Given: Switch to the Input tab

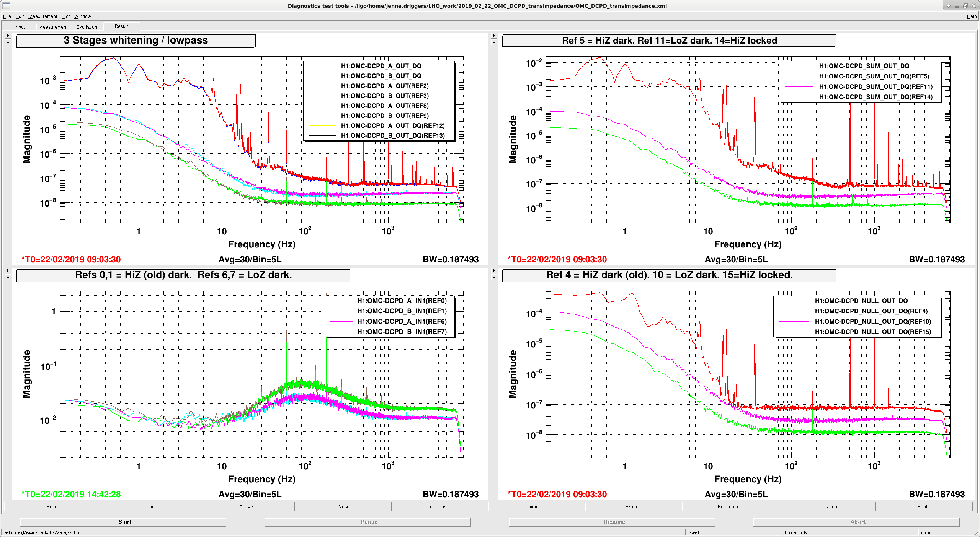Looking at the screenshot, I should pos(20,27).
